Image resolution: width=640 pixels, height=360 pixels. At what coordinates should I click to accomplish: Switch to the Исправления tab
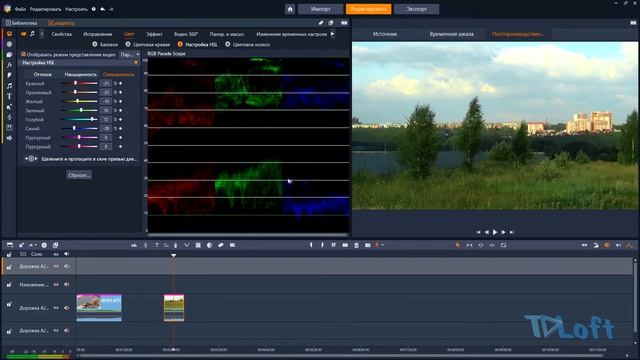tap(98, 34)
